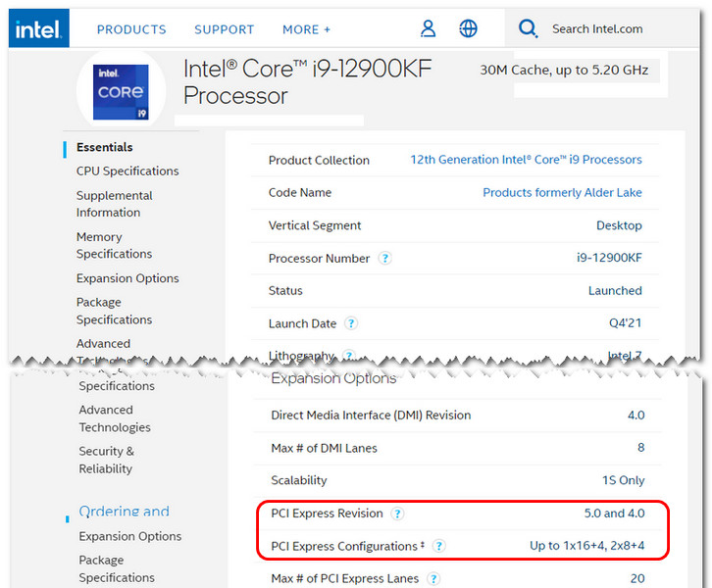The width and height of the screenshot is (712, 588).
Task: Jump to Memory Specifications in upper sidebar
Action: tap(115, 245)
